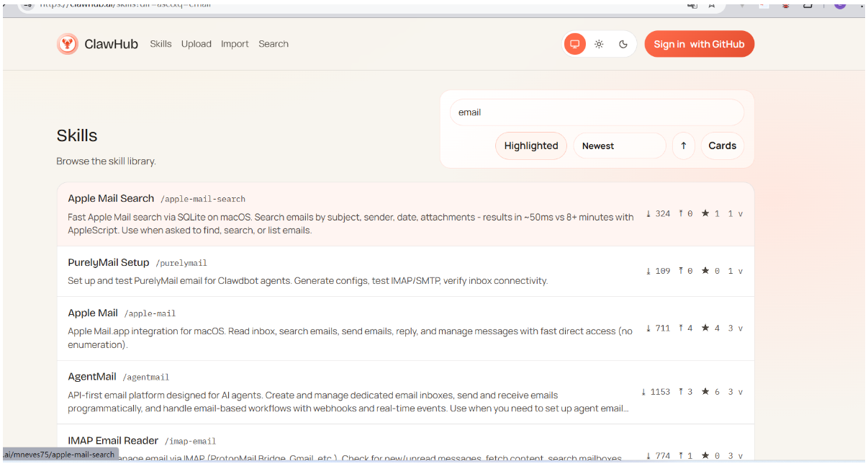Click the /apple-mail slug text
868x469 pixels.
[x=150, y=313]
